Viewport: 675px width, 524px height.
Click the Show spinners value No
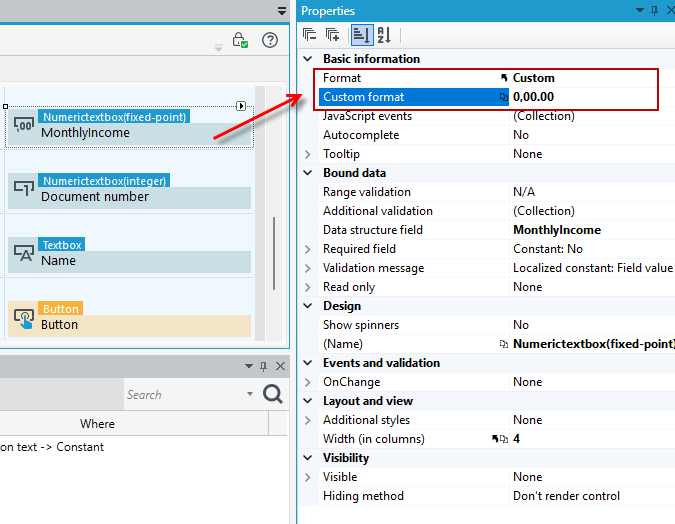coord(521,325)
